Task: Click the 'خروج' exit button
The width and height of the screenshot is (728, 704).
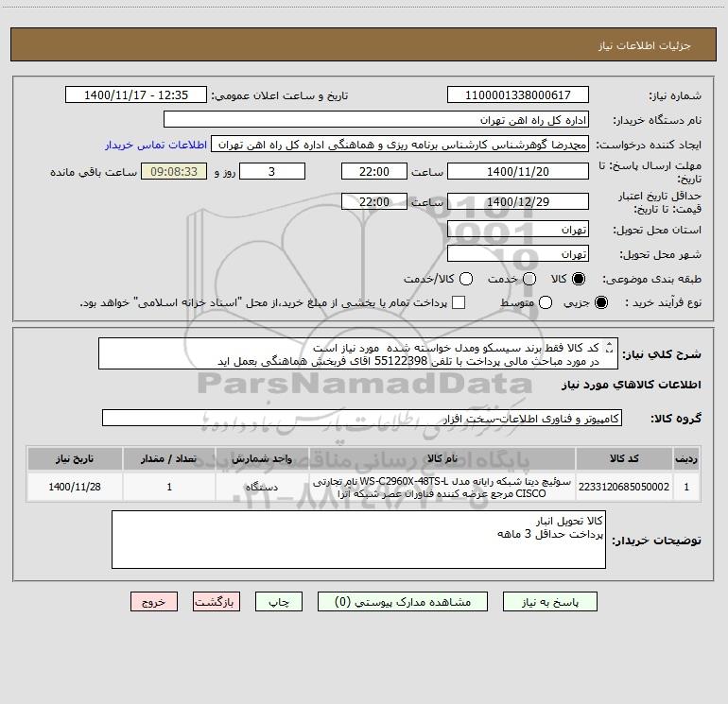Action: pyautogui.click(x=154, y=602)
